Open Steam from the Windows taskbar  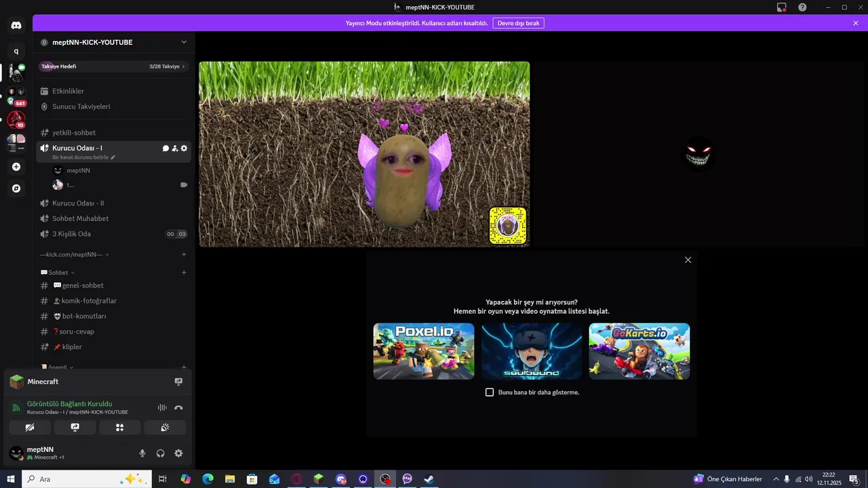(429, 479)
